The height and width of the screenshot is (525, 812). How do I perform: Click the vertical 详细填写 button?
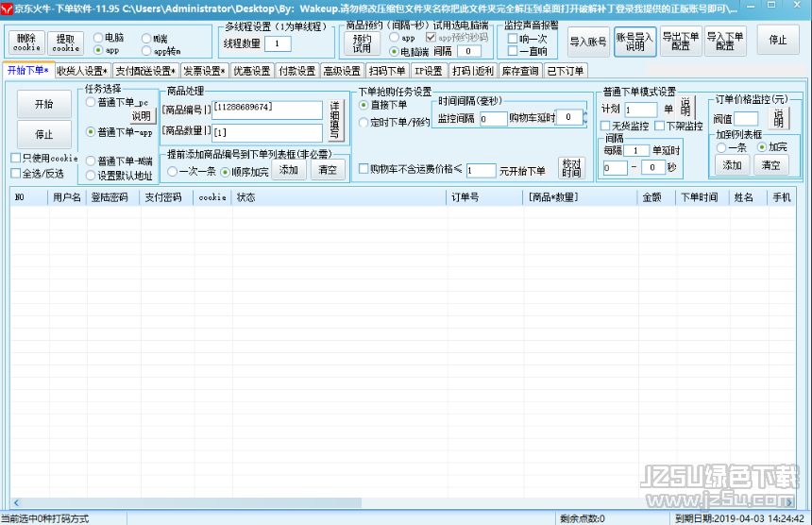coord(334,120)
